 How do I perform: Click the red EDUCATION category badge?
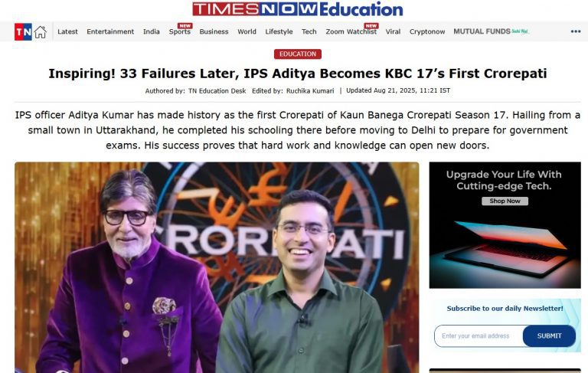click(x=298, y=54)
